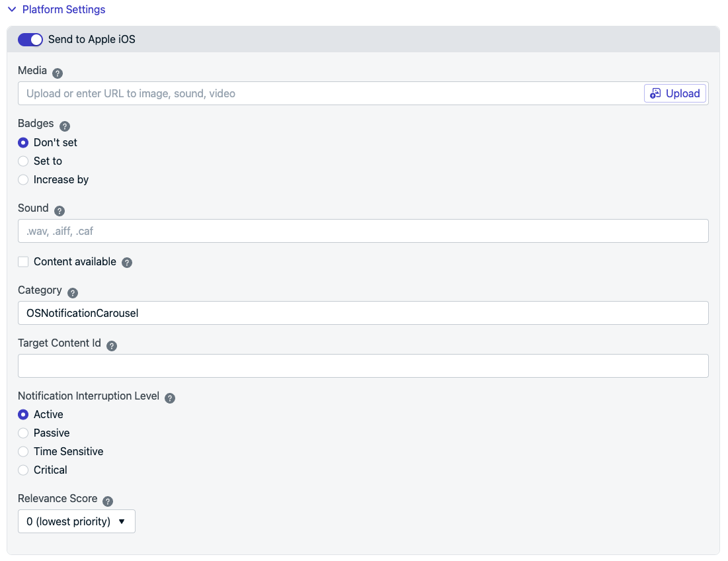Toggle the Send to Apple iOS switch
728x561 pixels.
30,40
